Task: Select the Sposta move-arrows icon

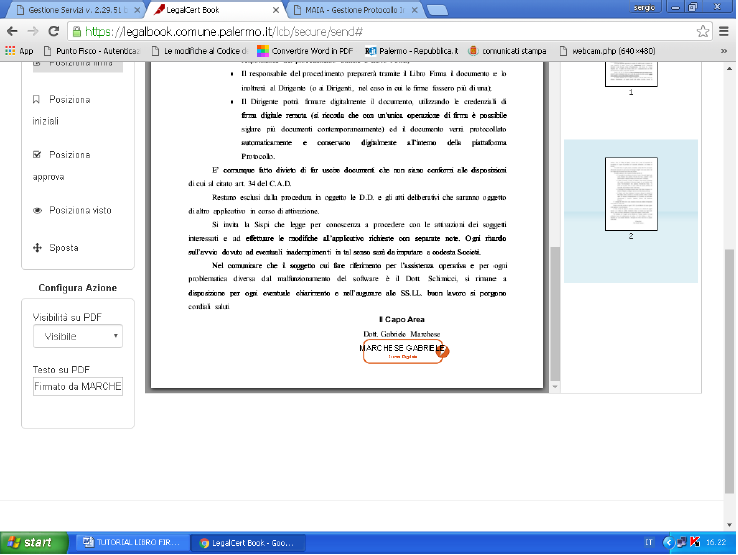Action: click(37, 248)
